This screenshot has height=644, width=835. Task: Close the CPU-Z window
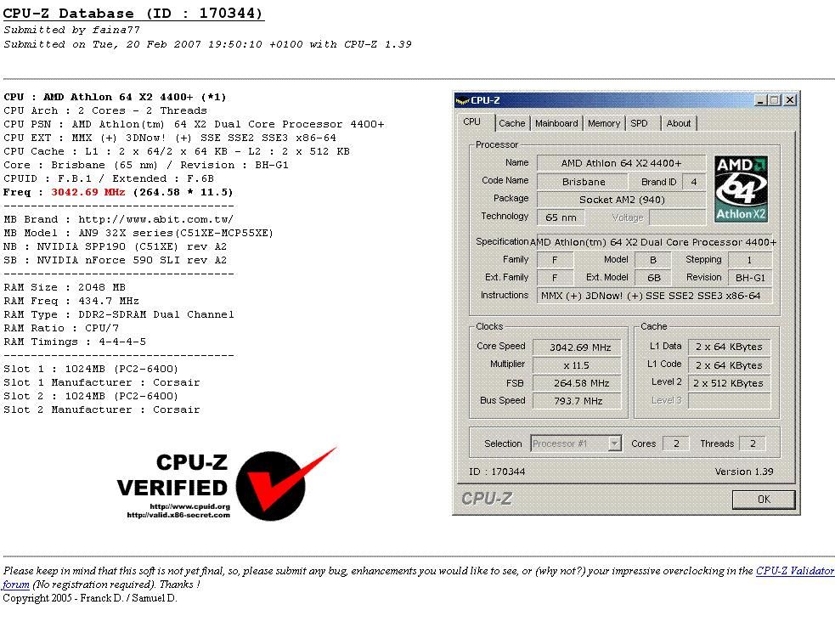coord(790,100)
